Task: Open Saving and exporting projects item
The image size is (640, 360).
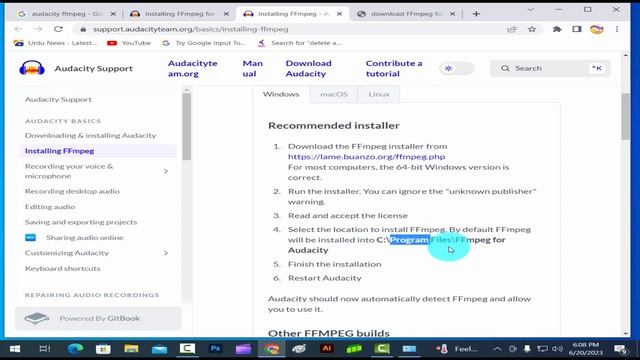Action: tap(81, 222)
